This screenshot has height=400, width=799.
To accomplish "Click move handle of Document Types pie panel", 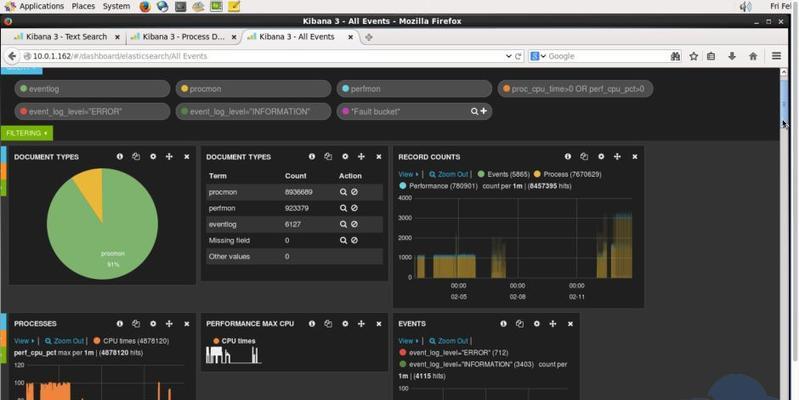I will pos(169,156).
